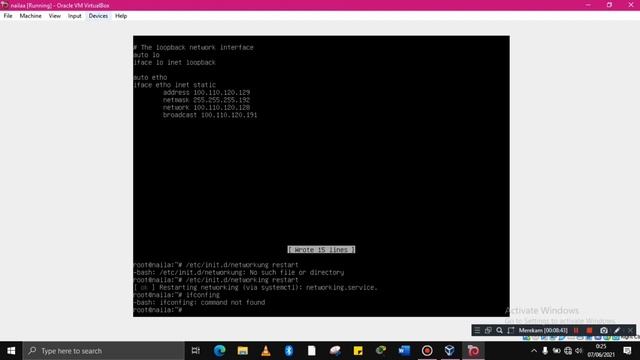
Task: Show hidden system tray icons
Action: 534,351
